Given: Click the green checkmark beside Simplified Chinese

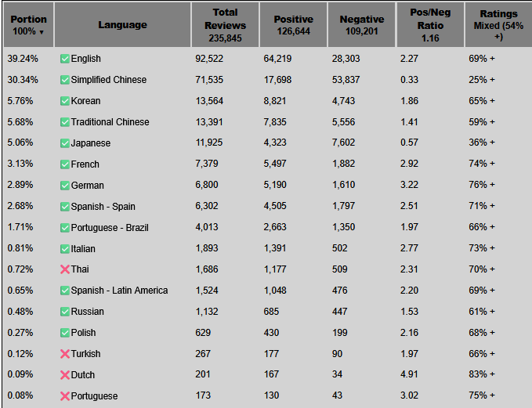Looking at the screenshot, I should 65,80.
